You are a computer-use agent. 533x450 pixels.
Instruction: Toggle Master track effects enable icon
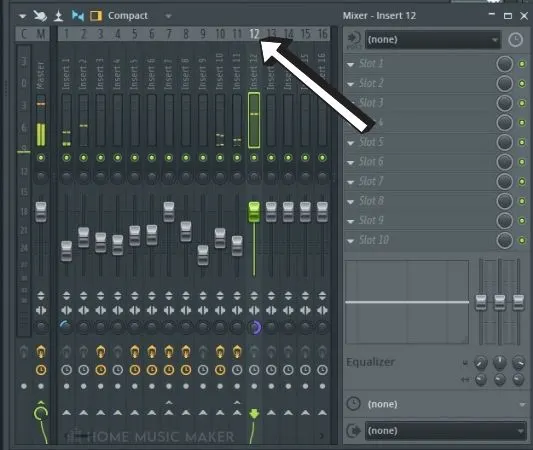tap(41, 352)
